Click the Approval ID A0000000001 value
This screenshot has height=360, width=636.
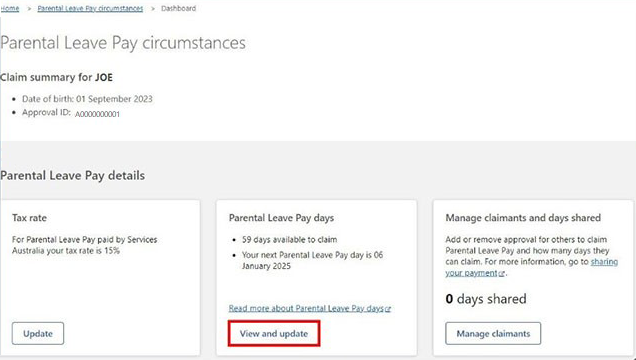pyautogui.click(x=97, y=114)
